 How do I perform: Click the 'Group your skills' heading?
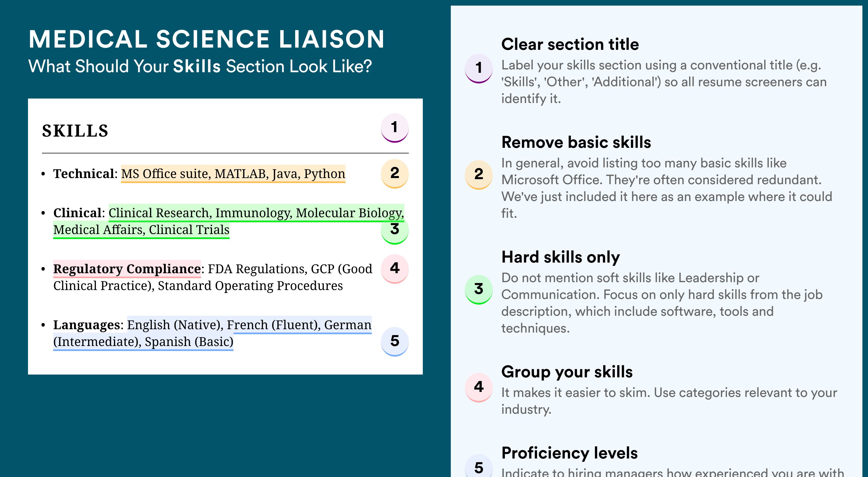coord(567,372)
